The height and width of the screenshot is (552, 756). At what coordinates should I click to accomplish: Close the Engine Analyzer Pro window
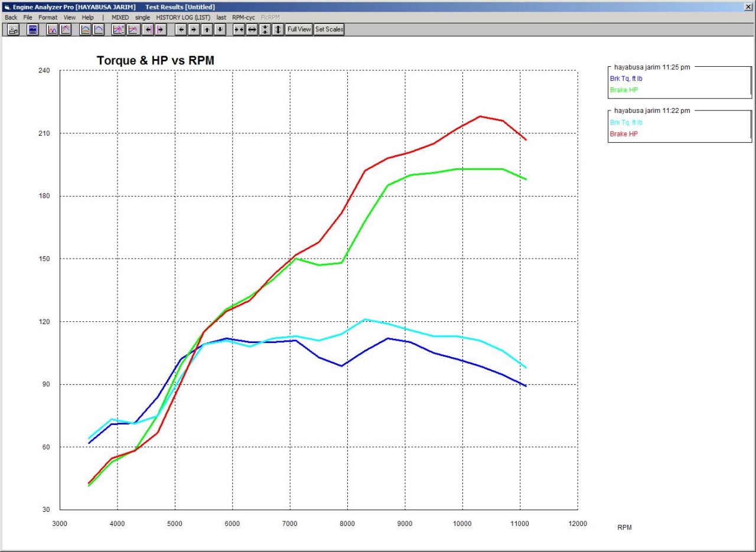point(748,6)
